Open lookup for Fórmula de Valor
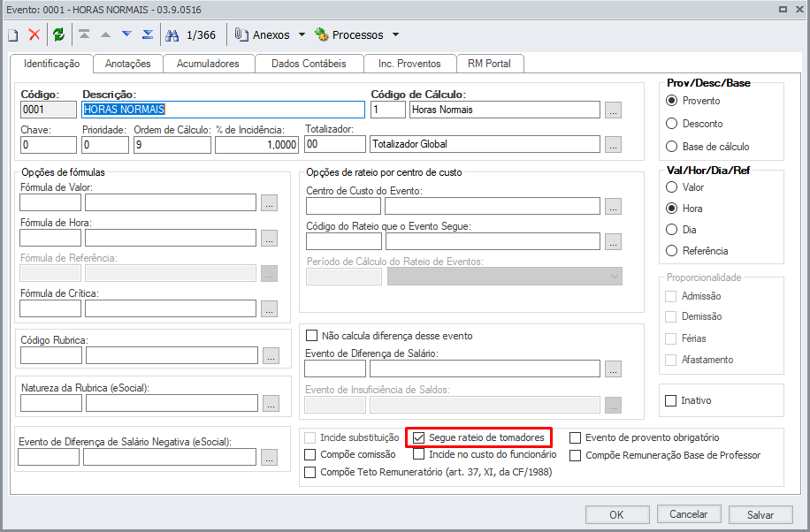 269,203
